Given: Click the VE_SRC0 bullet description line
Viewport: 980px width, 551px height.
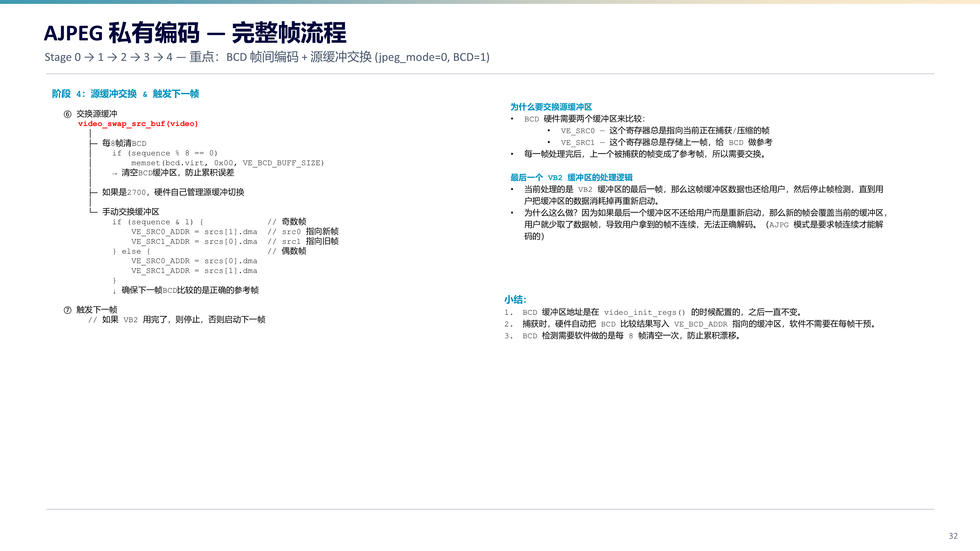Looking at the screenshot, I should [x=665, y=131].
